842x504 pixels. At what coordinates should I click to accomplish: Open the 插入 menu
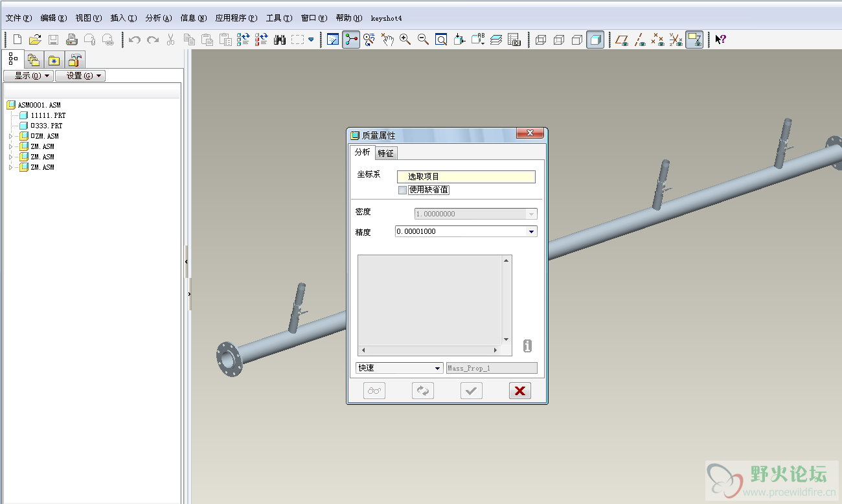(124, 18)
